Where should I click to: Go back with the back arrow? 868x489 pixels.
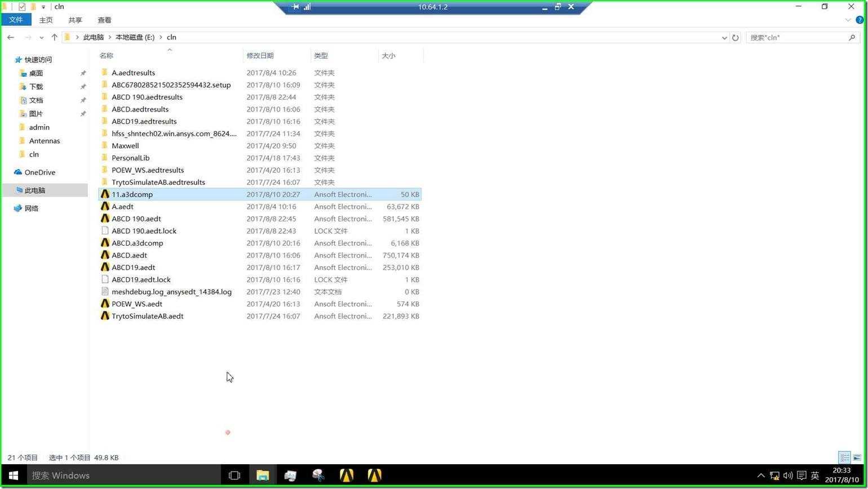pos(11,37)
